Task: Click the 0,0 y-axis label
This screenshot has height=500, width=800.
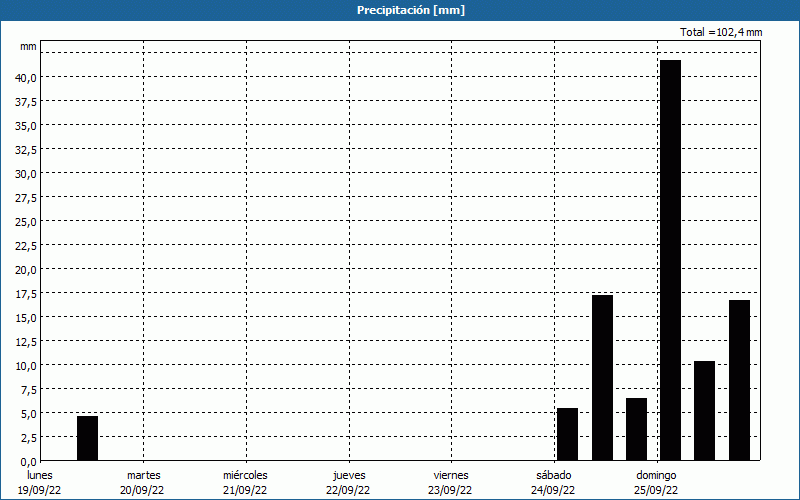Action: pos(28,462)
